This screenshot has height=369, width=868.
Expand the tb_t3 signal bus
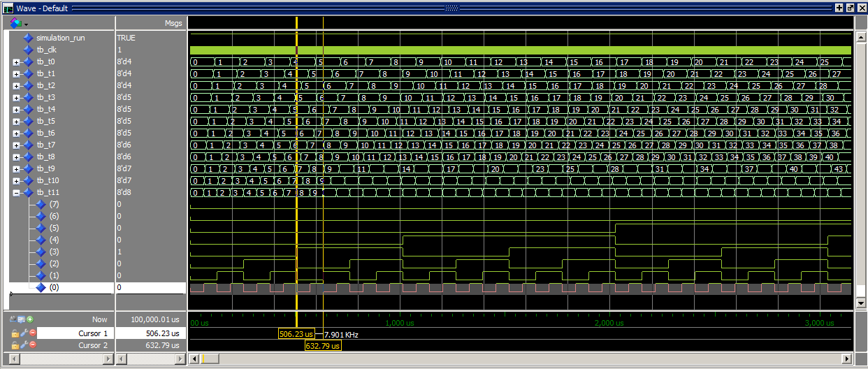click(x=16, y=97)
